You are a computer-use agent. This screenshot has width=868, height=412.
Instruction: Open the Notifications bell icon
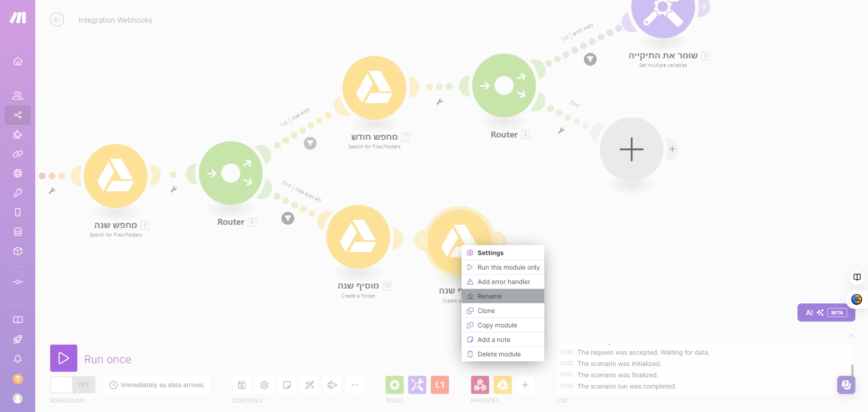pyautogui.click(x=18, y=359)
